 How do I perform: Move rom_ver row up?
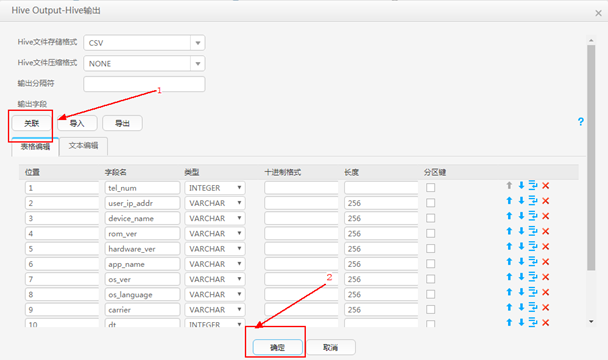pos(509,231)
